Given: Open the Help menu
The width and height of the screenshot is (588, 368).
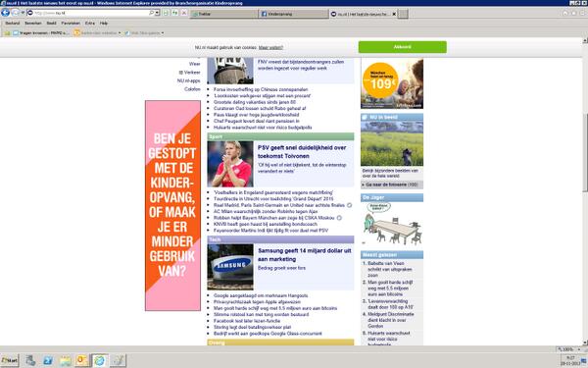Looking at the screenshot, I should (104, 23).
